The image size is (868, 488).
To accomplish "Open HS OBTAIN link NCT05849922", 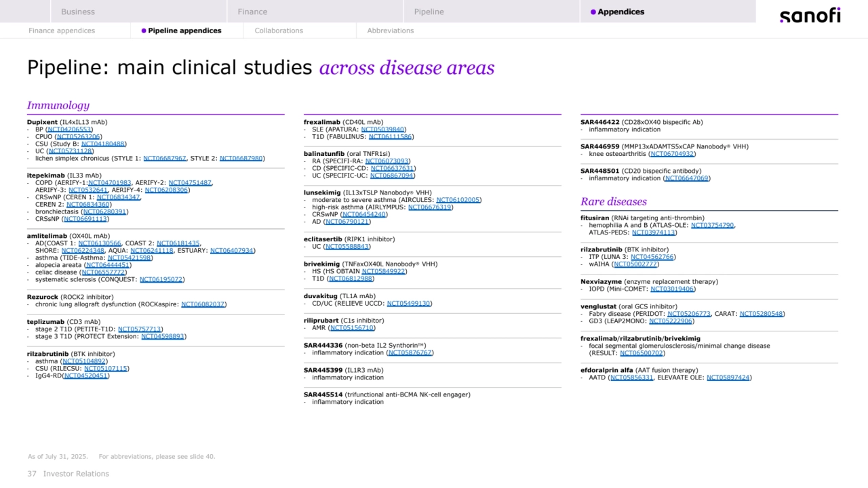I will click(384, 271).
